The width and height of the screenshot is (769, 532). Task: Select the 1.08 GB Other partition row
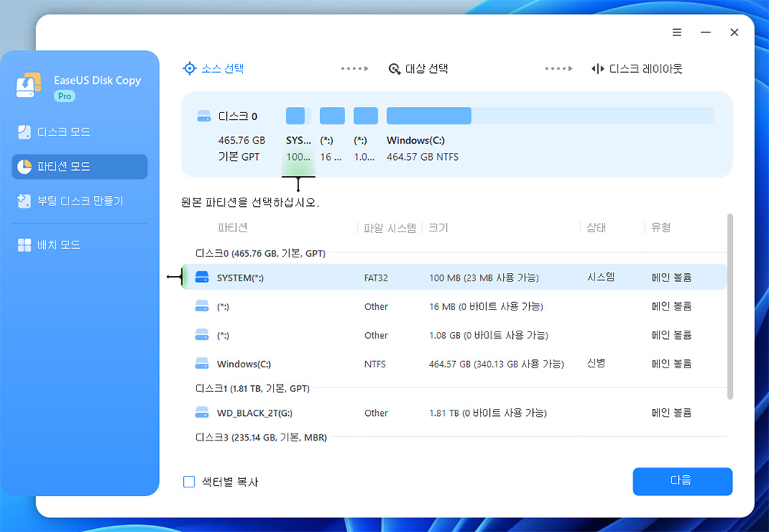(454, 335)
